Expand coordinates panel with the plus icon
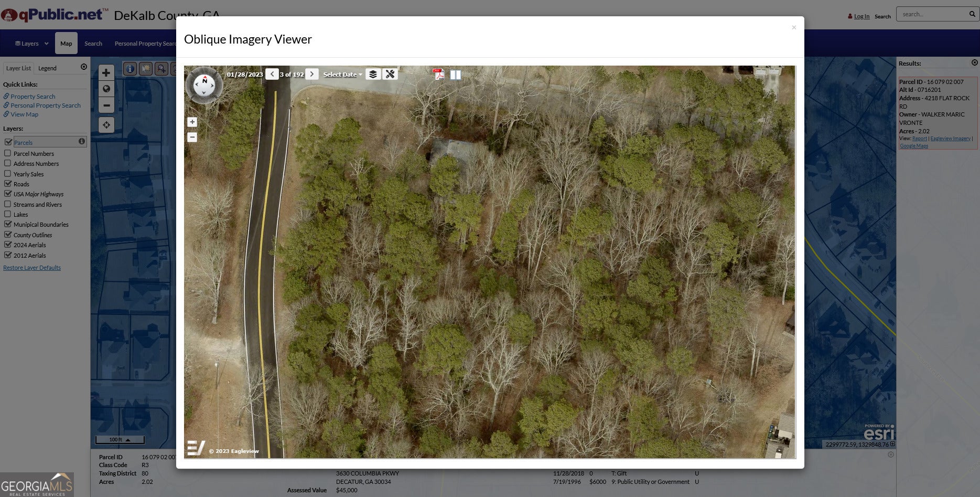The image size is (980, 497). click(x=892, y=444)
